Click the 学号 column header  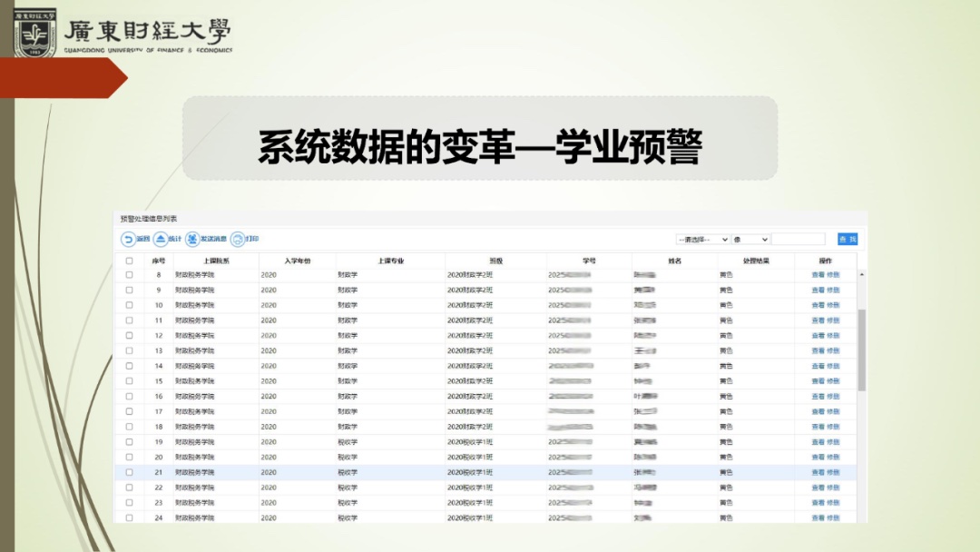click(x=589, y=261)
